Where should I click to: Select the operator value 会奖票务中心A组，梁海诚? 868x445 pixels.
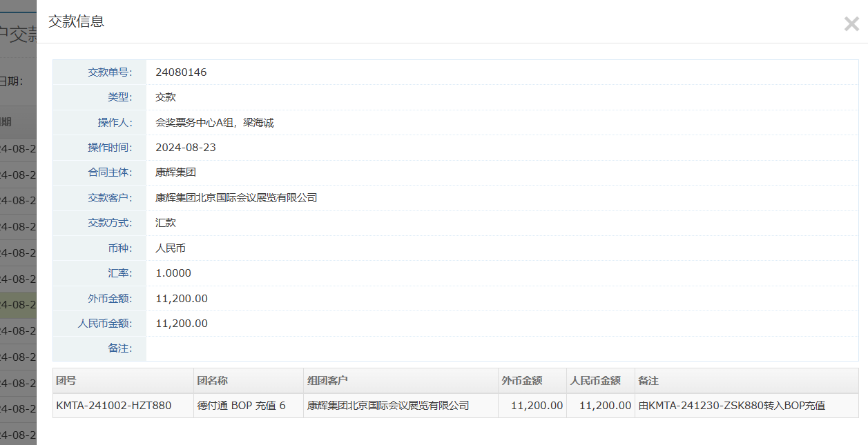click(214, 123)
